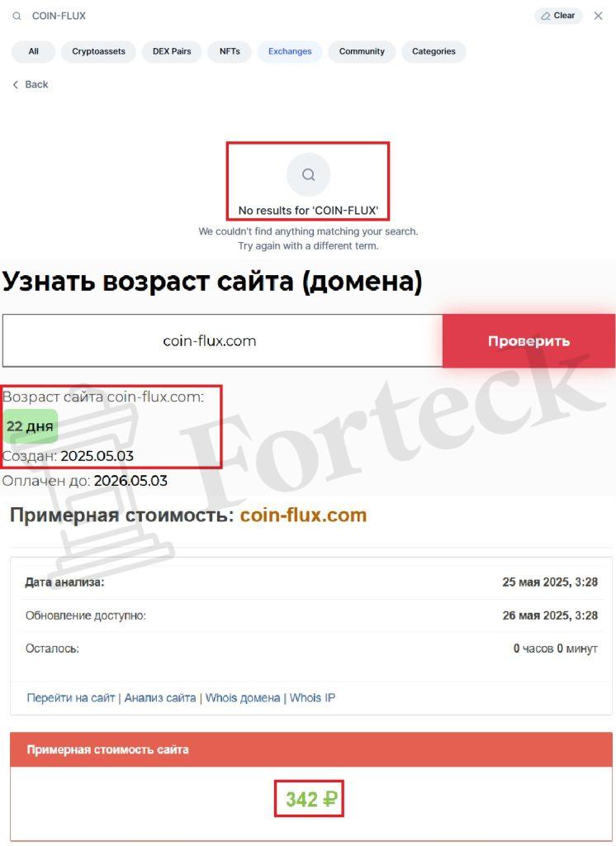
Task: Click the orange coin-flux.com heading link
Action: click(x=303, y=516)
